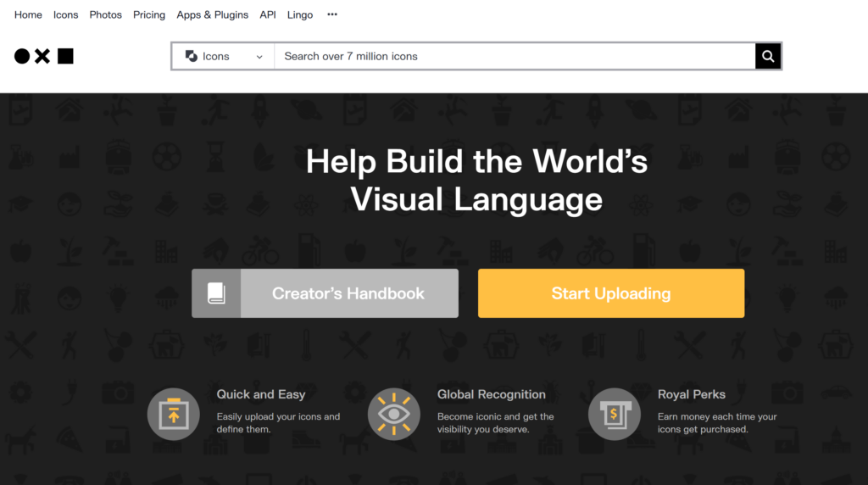This screenshot has height=485, width=868.
Task: Open the Home menu item
Action: (28, 15)
